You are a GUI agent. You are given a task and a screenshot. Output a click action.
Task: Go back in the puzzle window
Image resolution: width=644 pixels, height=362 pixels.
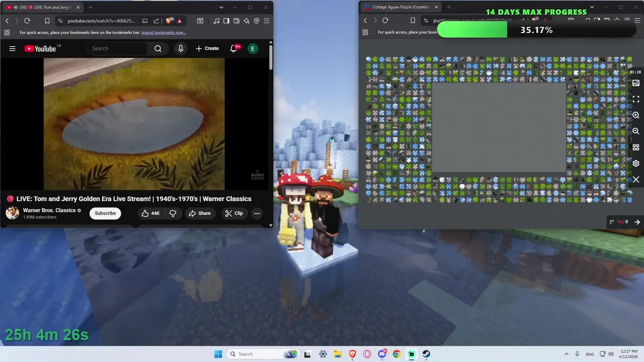[x=365, y=20]
